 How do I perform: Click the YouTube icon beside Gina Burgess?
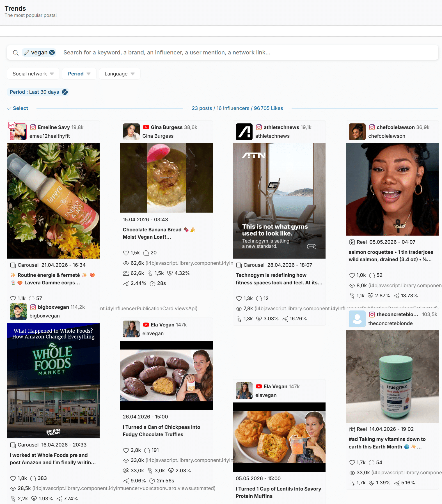click(146, 127)
